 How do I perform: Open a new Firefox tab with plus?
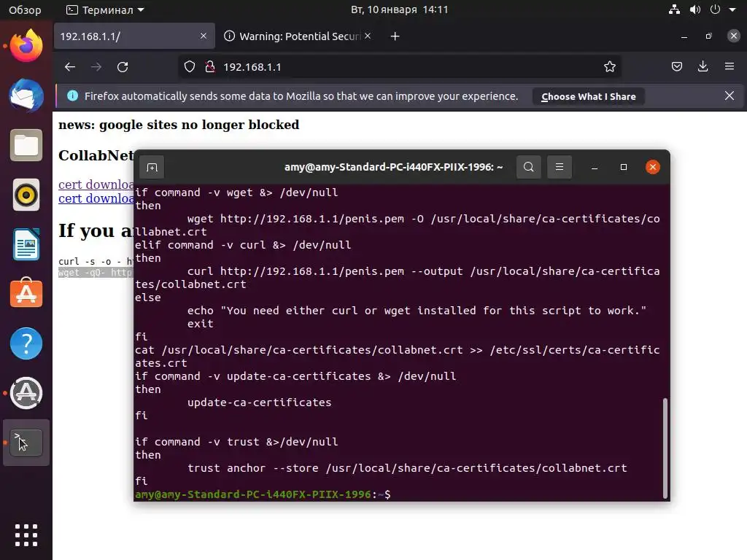[x=395, y=36]
